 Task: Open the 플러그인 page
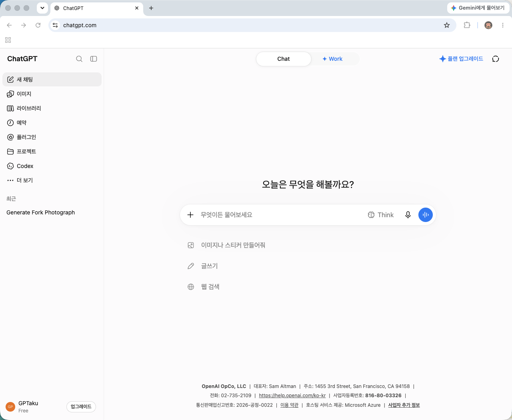52,137
